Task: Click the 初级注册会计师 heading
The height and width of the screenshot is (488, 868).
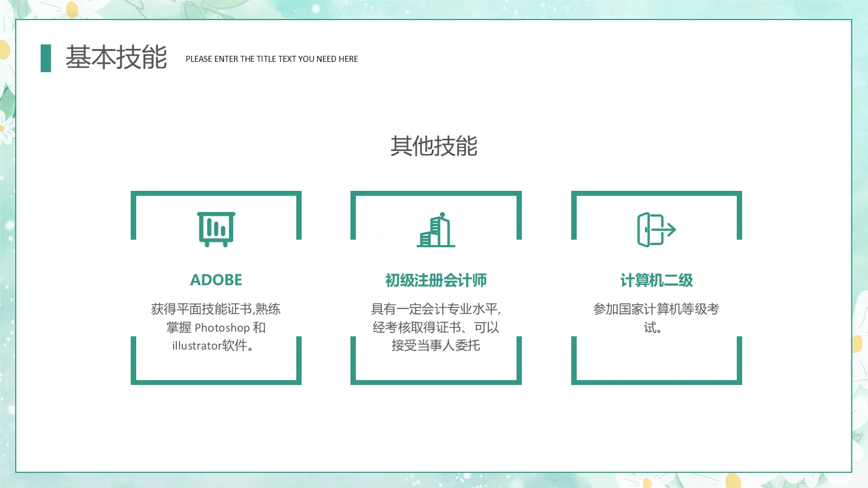Action: point(436,281)
